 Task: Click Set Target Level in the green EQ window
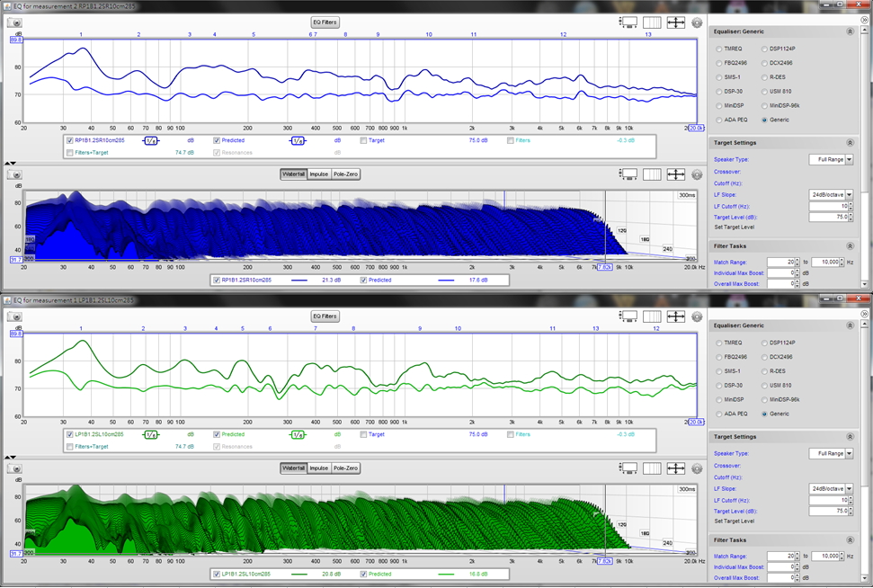(735, 521)
